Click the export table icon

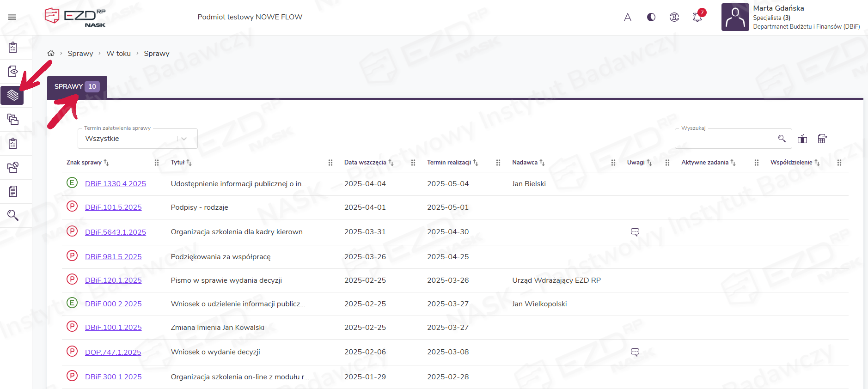822,139
